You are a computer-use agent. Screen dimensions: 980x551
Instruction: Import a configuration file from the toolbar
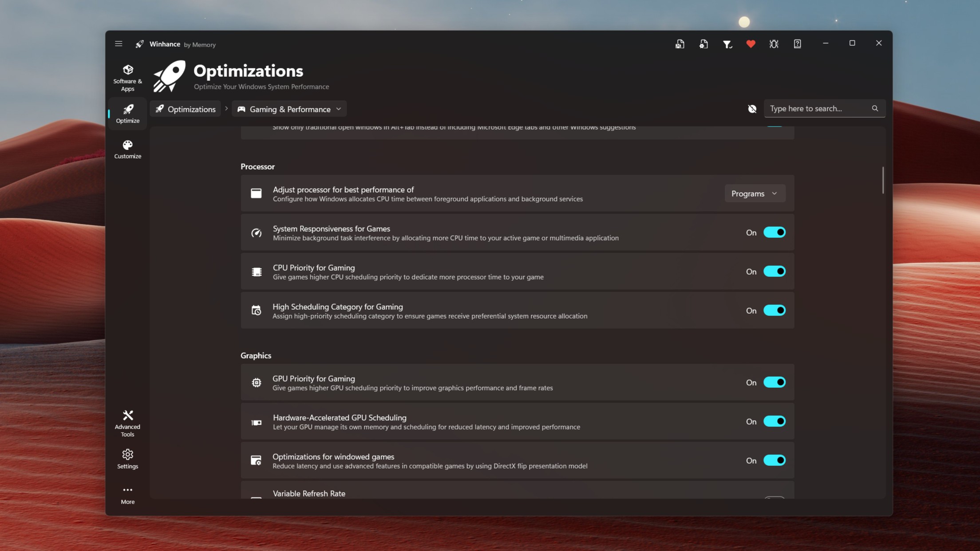click(x=703, y=43)
